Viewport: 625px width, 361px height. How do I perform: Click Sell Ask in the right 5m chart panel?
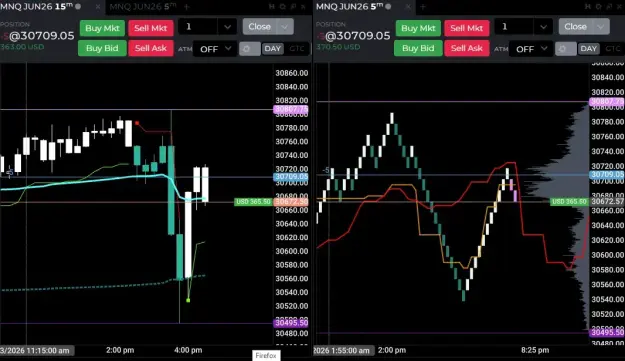tap(467, 48)
